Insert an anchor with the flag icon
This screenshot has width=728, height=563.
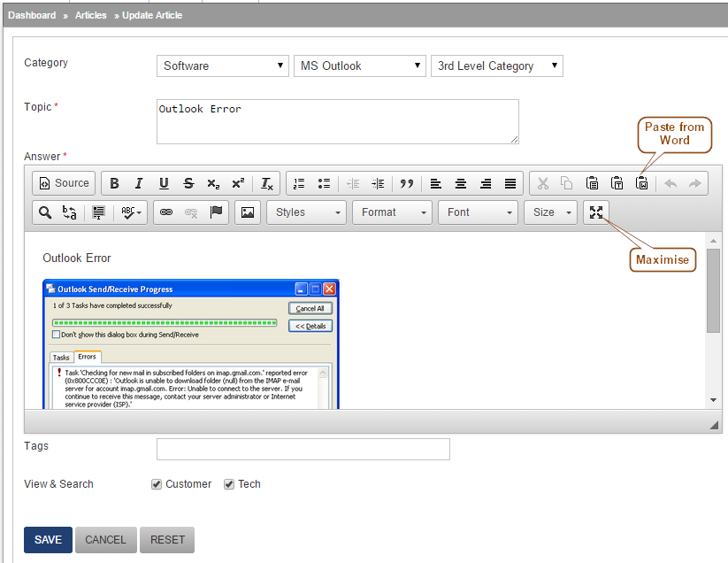216,212
